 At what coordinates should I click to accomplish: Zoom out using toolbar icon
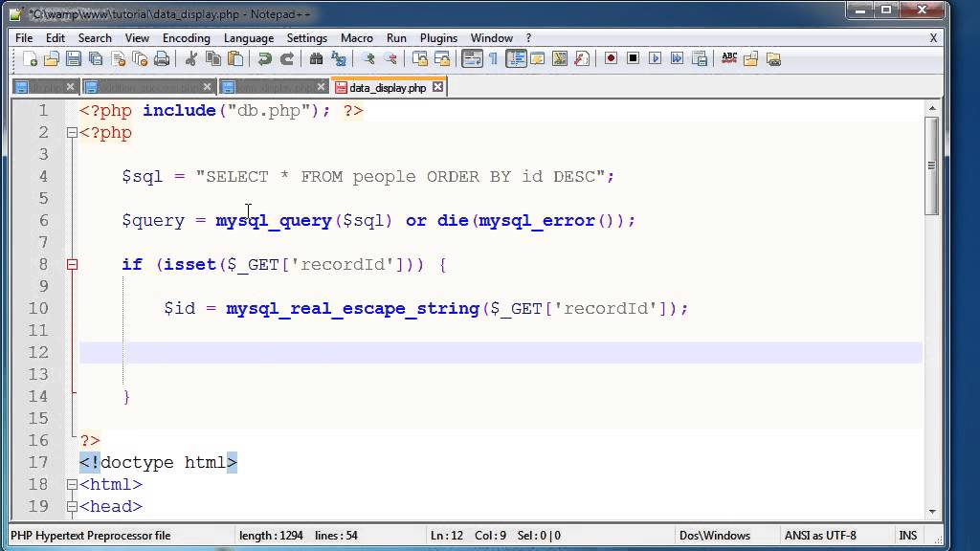(x=390, y=58)
